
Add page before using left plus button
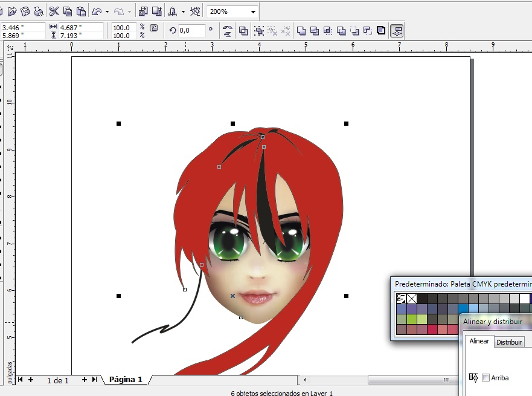click(x=31, y=379)
